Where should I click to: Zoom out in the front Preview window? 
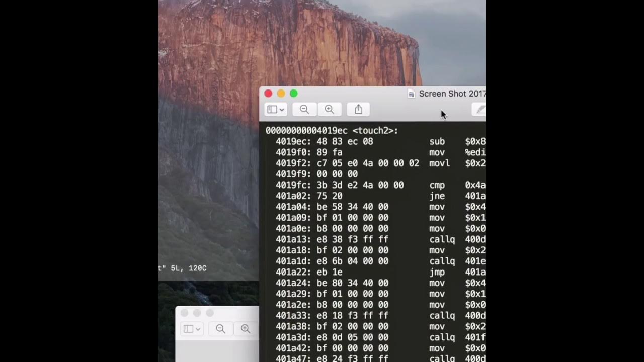coord(304,109)
